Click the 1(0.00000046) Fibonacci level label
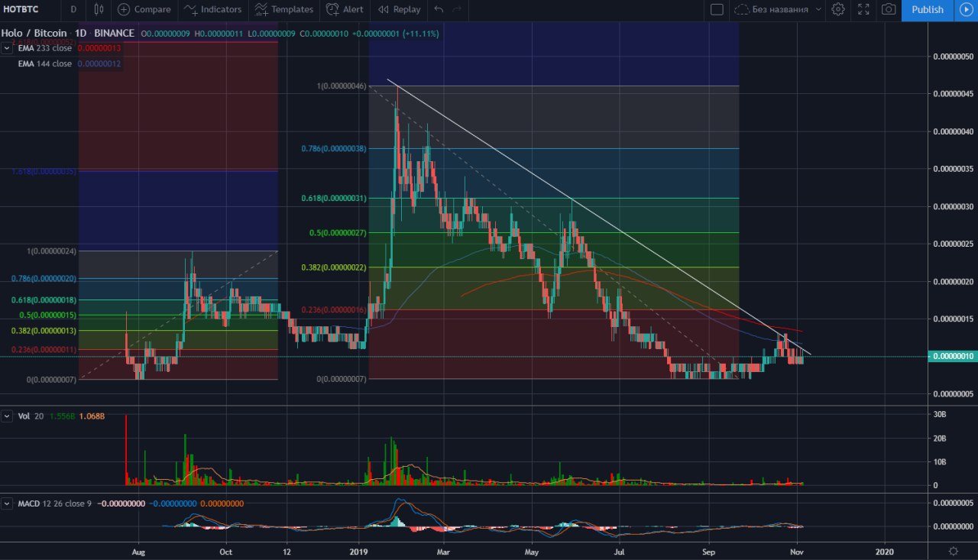 tap(342, 86)
